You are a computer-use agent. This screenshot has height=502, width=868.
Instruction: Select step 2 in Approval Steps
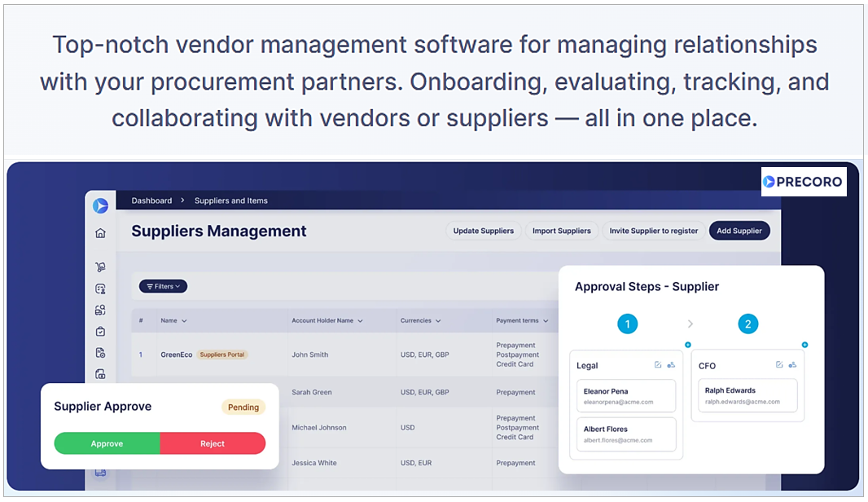[747, 324]
